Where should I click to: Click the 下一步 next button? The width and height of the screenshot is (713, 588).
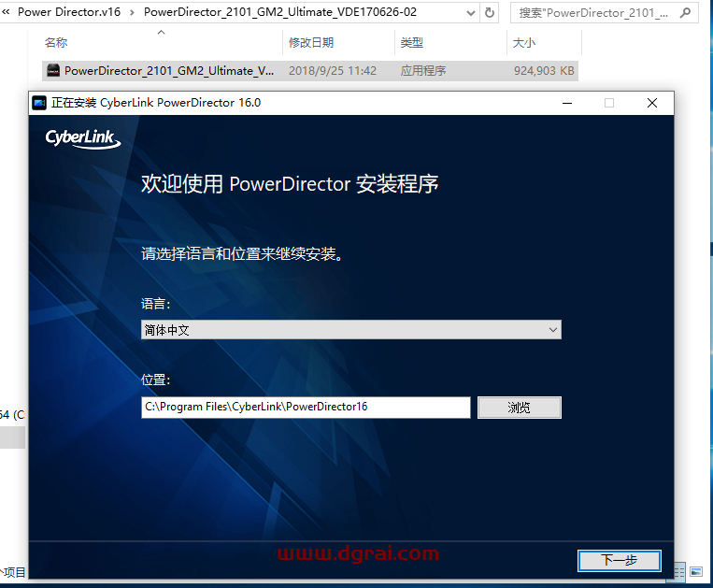point(620,560)
